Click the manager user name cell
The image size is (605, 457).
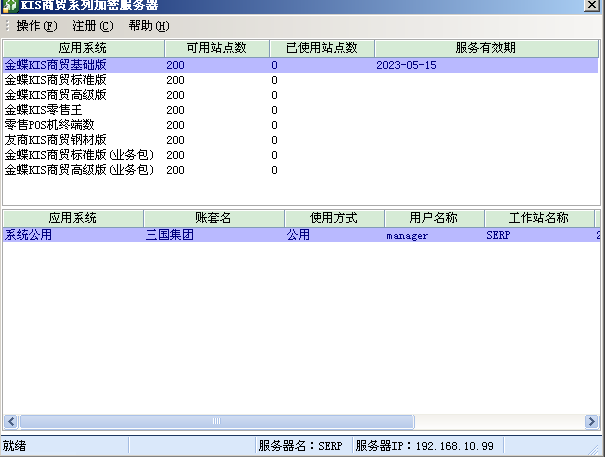(407, 236)
